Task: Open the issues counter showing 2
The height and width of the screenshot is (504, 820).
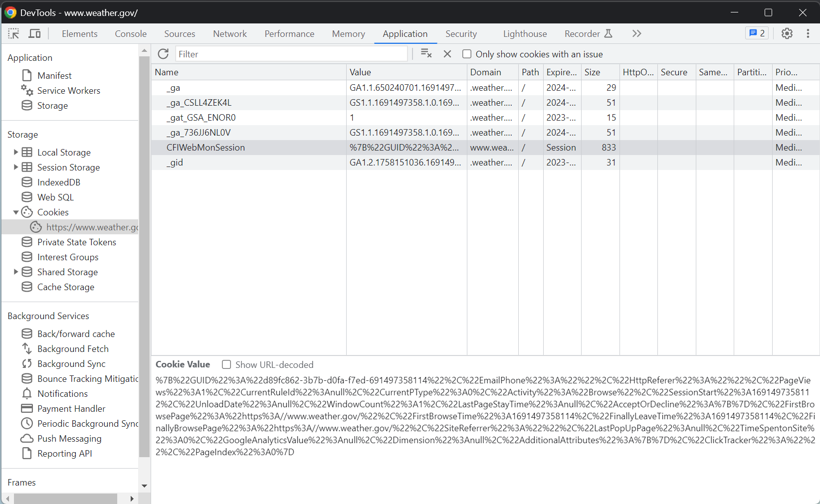Action: 757,33
